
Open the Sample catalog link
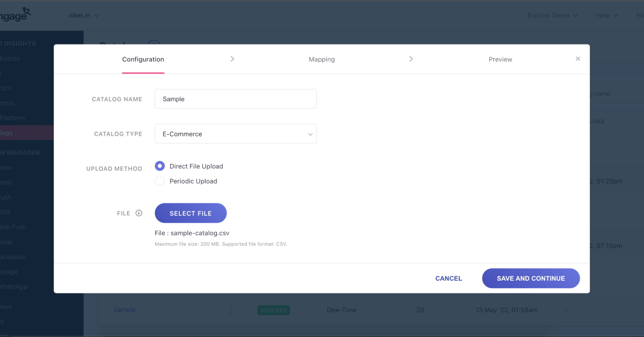125,310
